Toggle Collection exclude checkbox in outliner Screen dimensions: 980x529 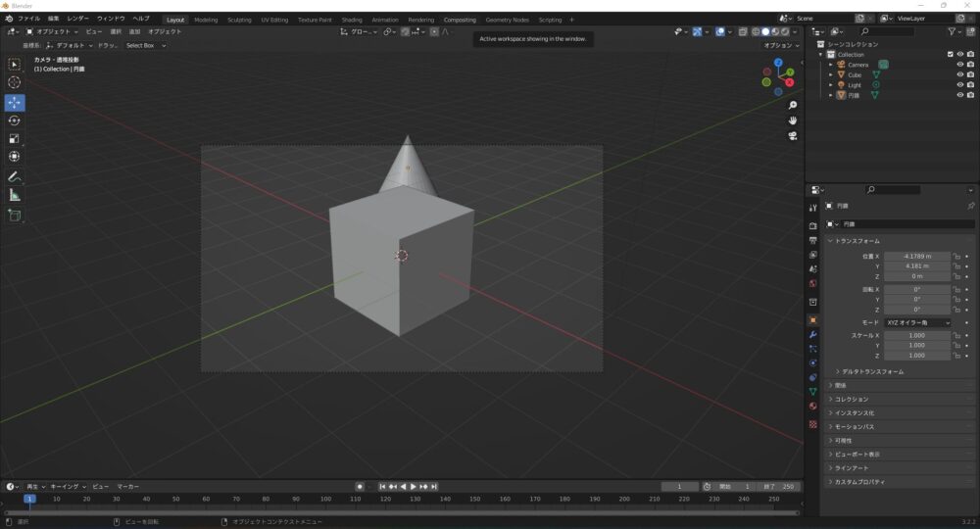(951, 54)
